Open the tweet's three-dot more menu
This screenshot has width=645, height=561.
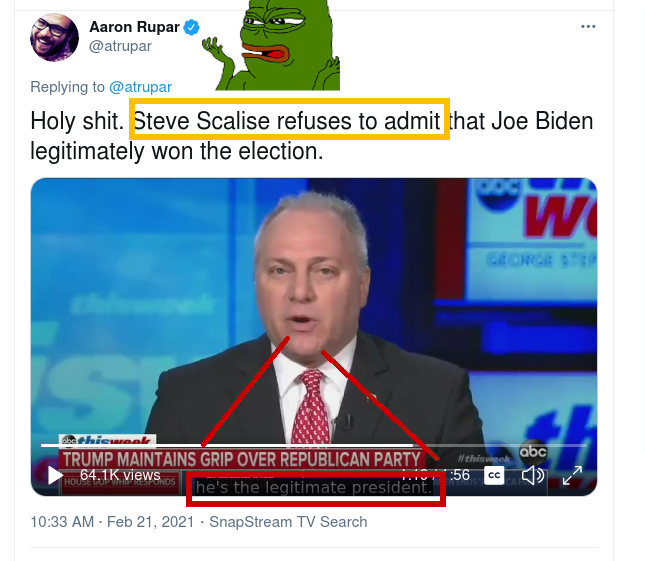(x=588, y=27)
